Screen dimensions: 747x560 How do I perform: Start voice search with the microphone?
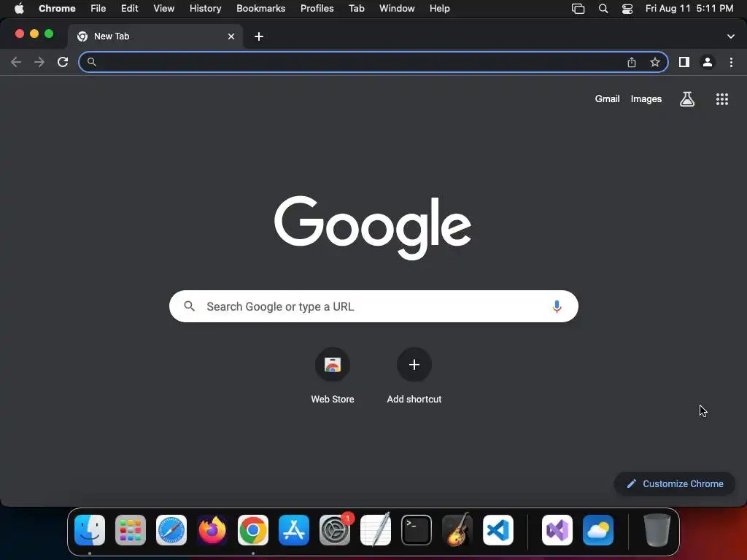(x=557, y=307)
